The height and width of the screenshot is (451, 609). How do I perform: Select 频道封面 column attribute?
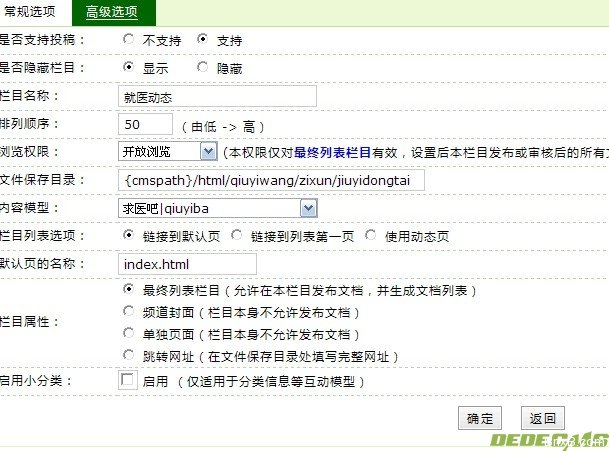128,311
